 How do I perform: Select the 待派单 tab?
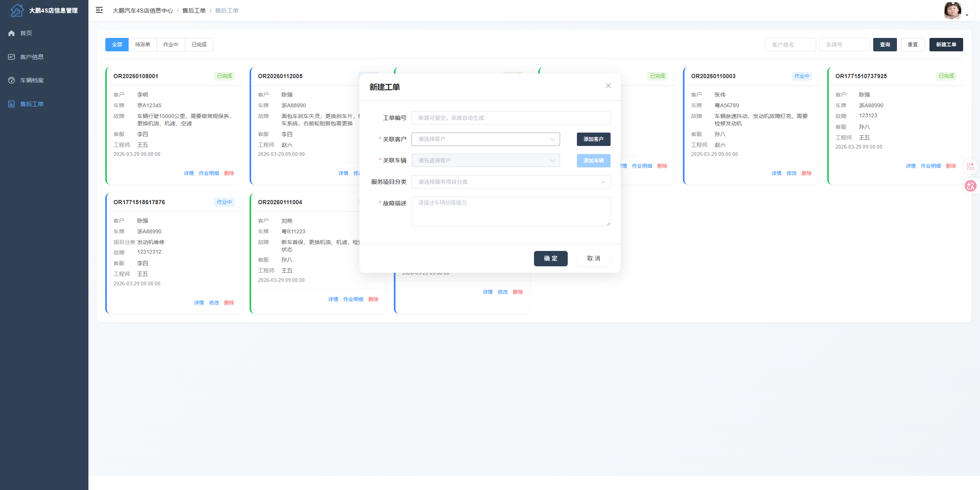tap(142, 44)
